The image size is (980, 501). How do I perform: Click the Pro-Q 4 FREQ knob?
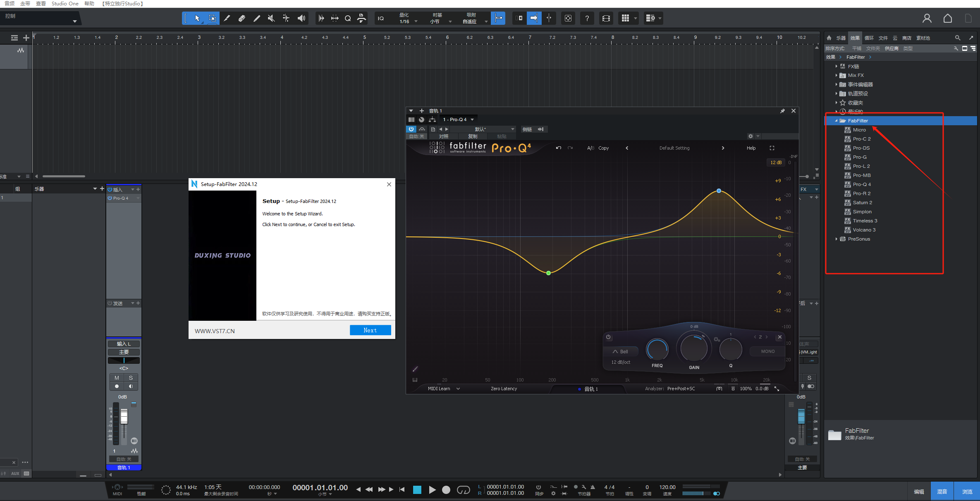(x=657, y=350)
